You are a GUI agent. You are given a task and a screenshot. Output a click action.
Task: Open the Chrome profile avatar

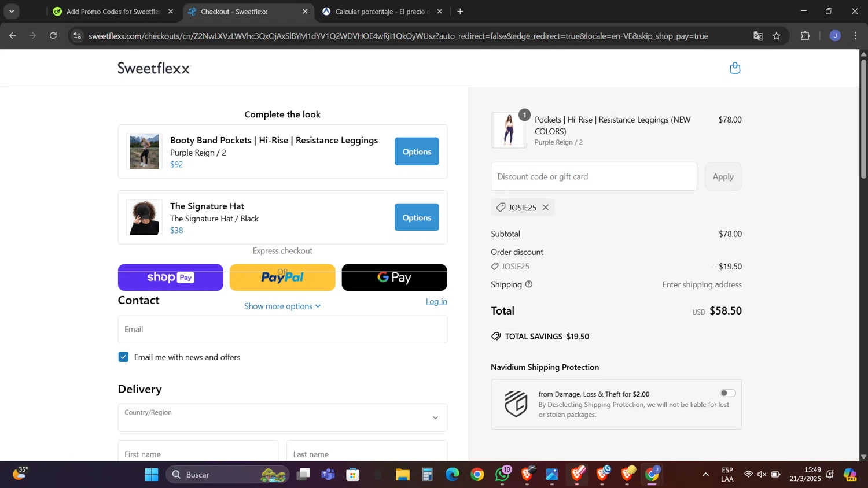(835, 36)
